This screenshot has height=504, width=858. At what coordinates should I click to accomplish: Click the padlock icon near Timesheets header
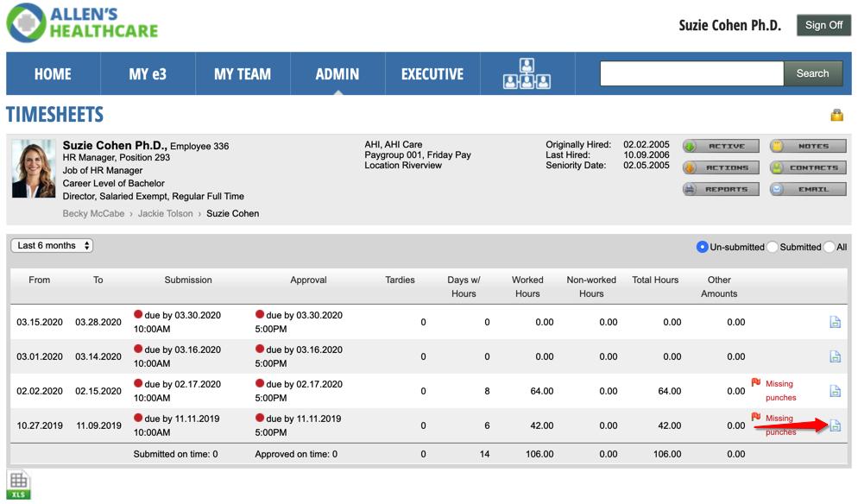click(x=838, y=114)
